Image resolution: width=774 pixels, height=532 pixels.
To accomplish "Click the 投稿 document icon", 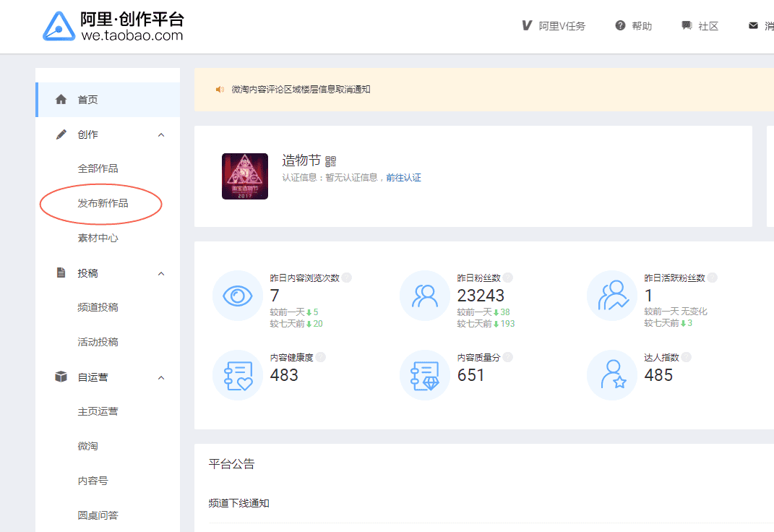I will coord(61,273).
